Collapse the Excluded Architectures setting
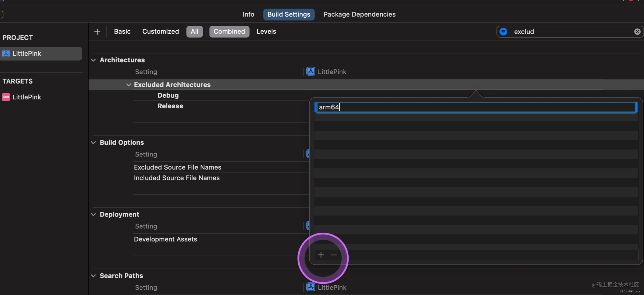This screenshot has height=295, width=644. tap(129, 85)
